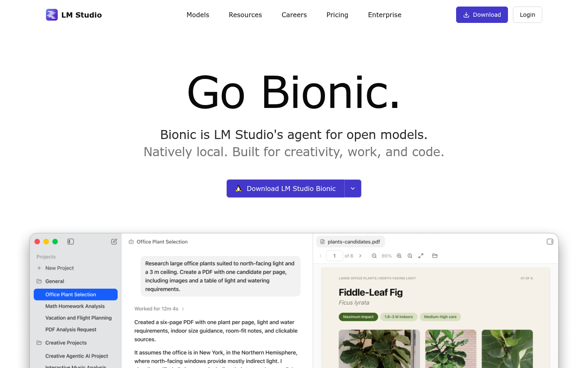
Task: Click the 'Maximum impact' tag
Action: (x=358, y=317)
